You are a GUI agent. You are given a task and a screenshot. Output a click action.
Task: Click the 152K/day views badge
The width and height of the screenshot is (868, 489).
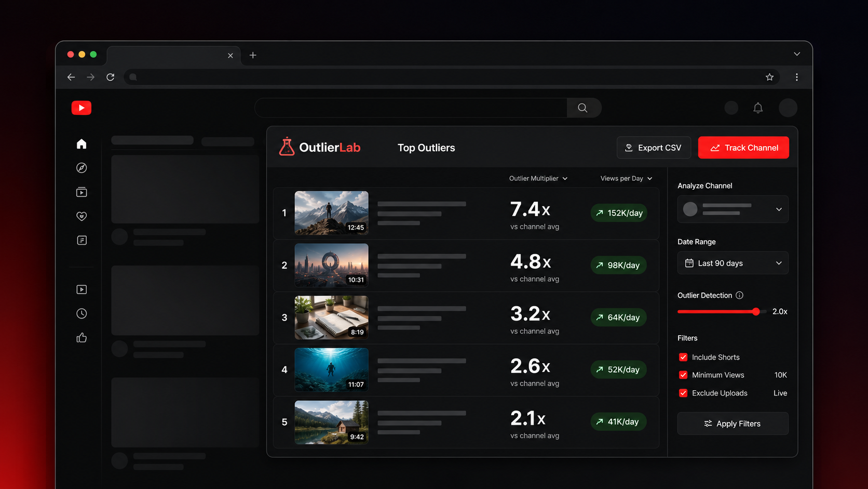[619, 213]
